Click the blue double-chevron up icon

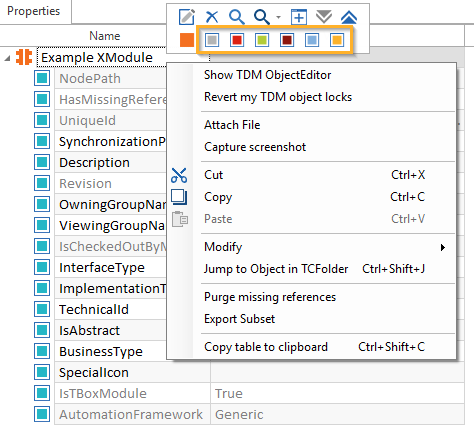349,17
